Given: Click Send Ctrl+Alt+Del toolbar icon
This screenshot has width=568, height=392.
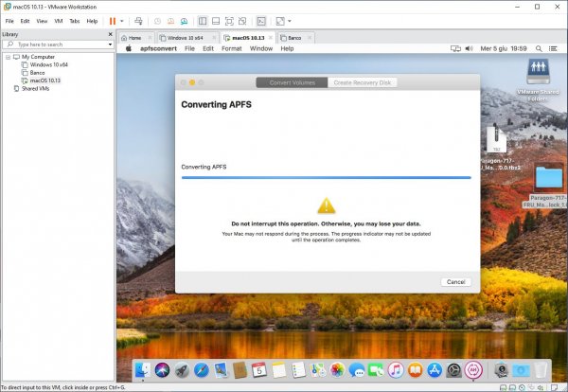Looking at the screenshot, I should pos(138,21).
